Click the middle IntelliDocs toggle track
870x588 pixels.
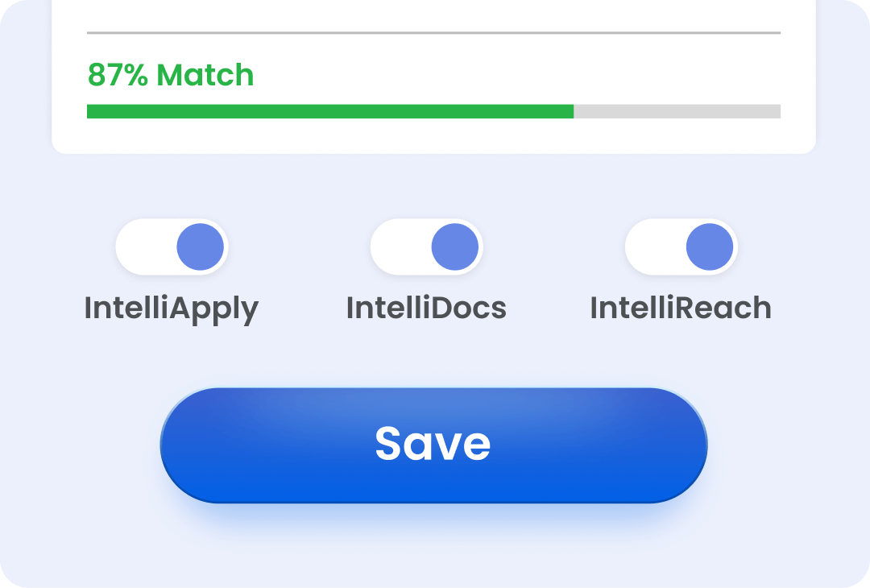coord(425,246)
